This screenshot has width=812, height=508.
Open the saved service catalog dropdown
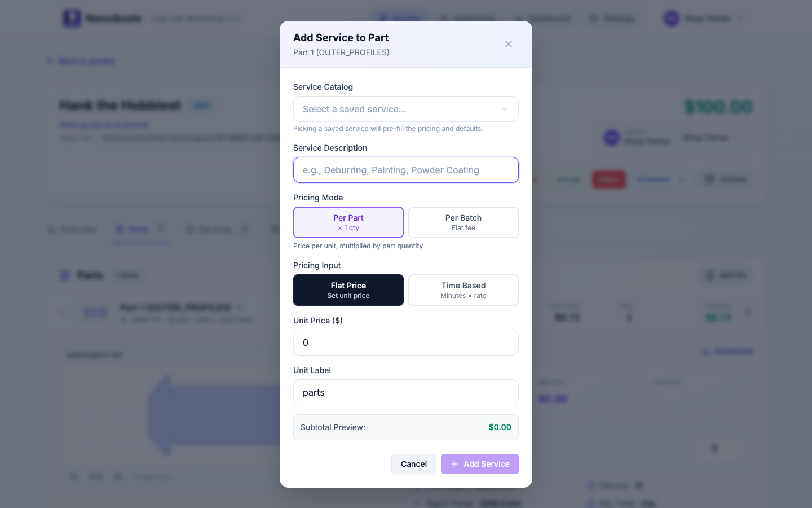pos(405,109)
